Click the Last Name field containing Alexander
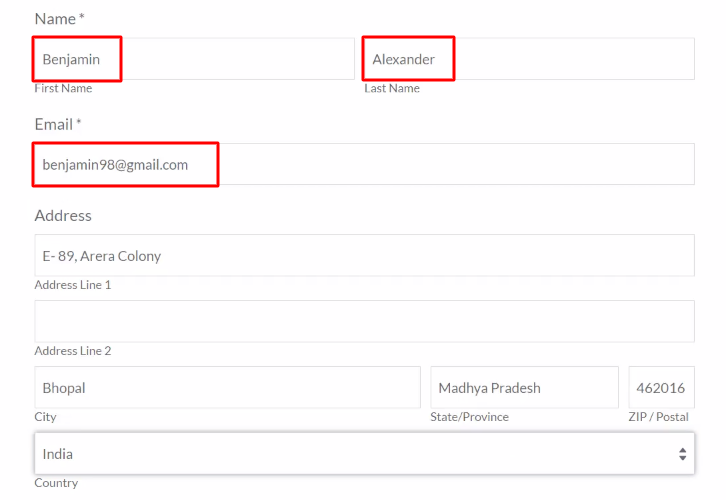 click(528, 59)
